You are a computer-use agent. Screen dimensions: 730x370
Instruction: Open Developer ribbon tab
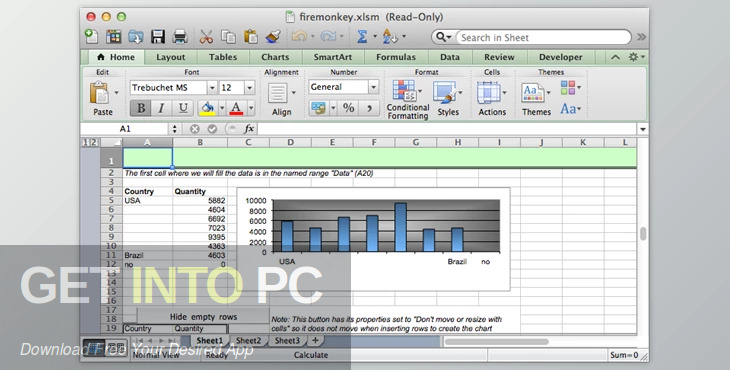coord(561,57)
